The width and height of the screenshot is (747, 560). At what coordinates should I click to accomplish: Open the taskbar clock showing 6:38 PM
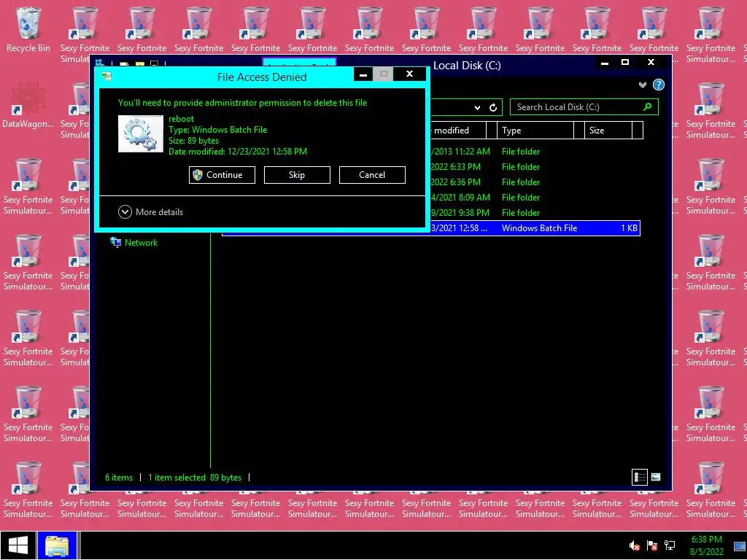point(706,545)
